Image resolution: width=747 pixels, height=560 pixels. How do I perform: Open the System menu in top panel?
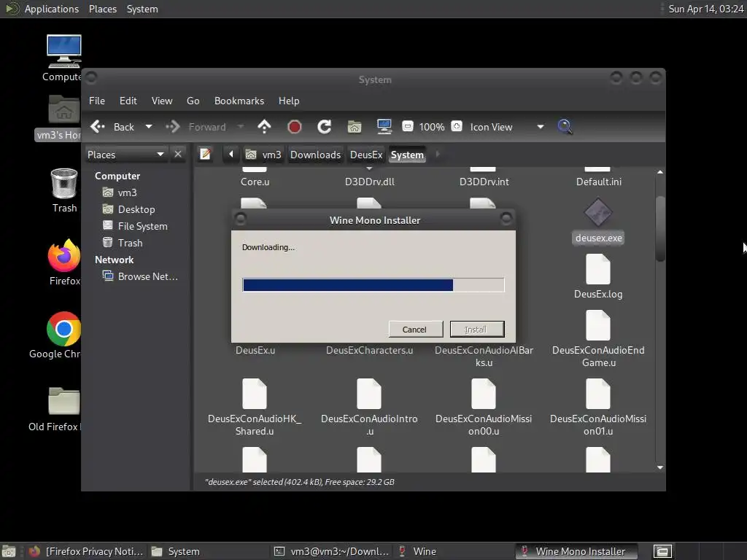(142, 9)
